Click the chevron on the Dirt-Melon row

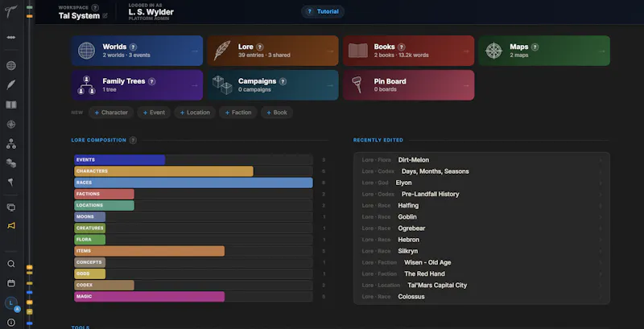tap(601, 160)
